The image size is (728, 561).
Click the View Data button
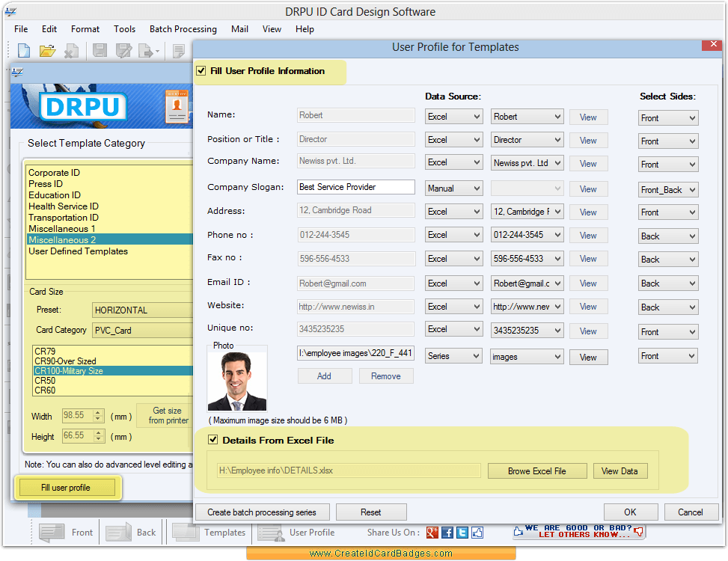pos(620,470)
